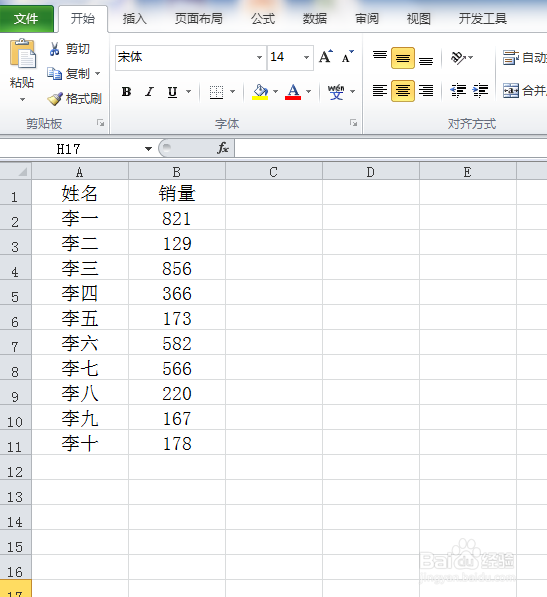
Task: Select cell containing 销量
Action: pos(177,193)
